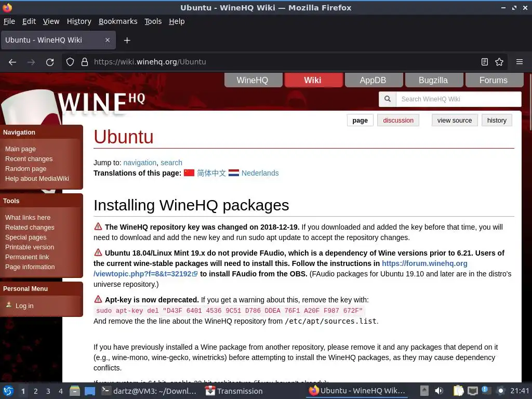Open Random page link
Viewport: 532px width, 399px height.
tap(26, 169)
